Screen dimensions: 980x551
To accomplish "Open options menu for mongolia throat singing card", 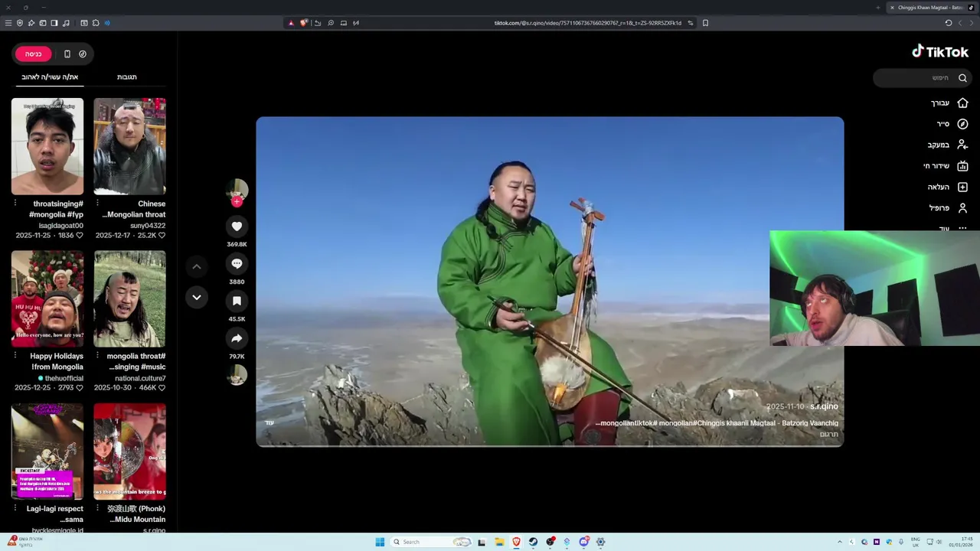I will pyautogui.click(x=97, y=356).
